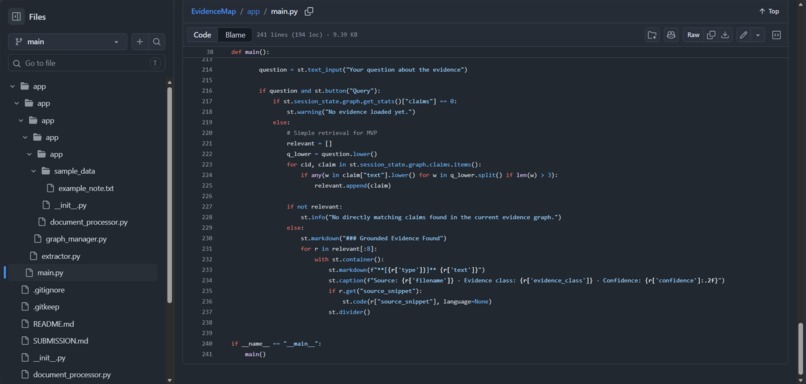The width and height of the screenshot is (806, 384).
Task: Click the plus add-file button
Action: click(x=140, y=42)
